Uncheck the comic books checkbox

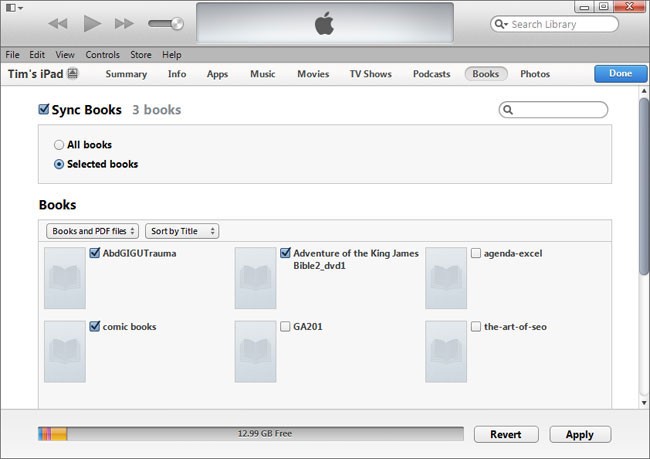click(95, 326)
